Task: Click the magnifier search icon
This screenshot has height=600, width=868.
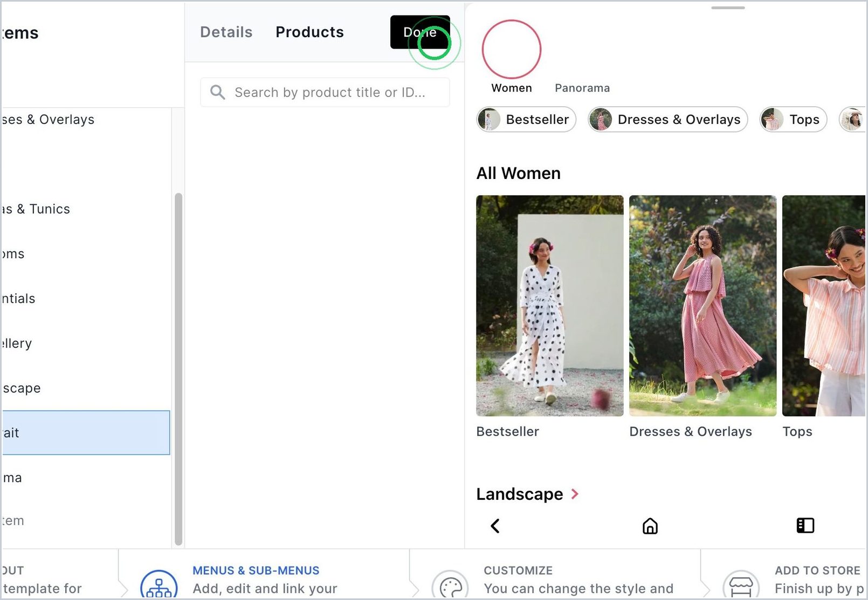Action: coord(217,92)
